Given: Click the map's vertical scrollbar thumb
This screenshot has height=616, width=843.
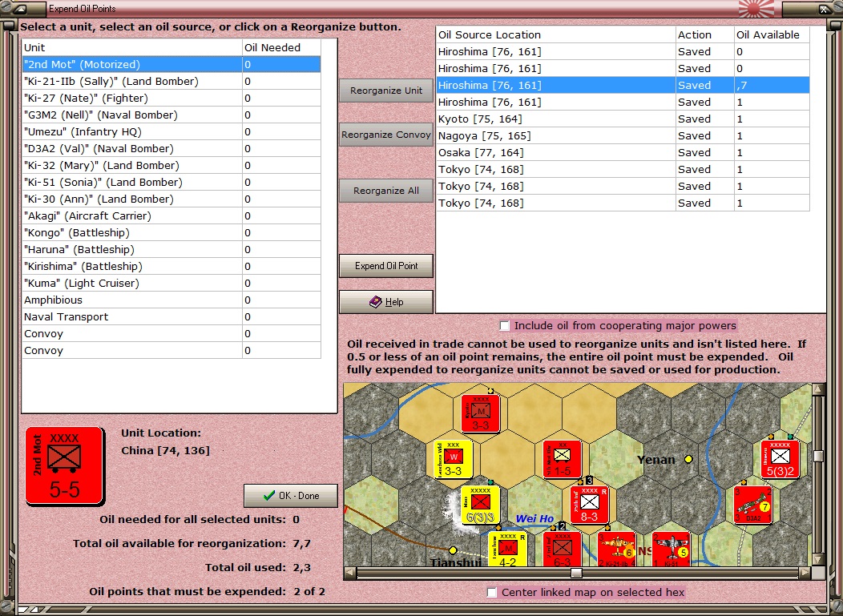Looking at the screenshot, I should point(819,456).
